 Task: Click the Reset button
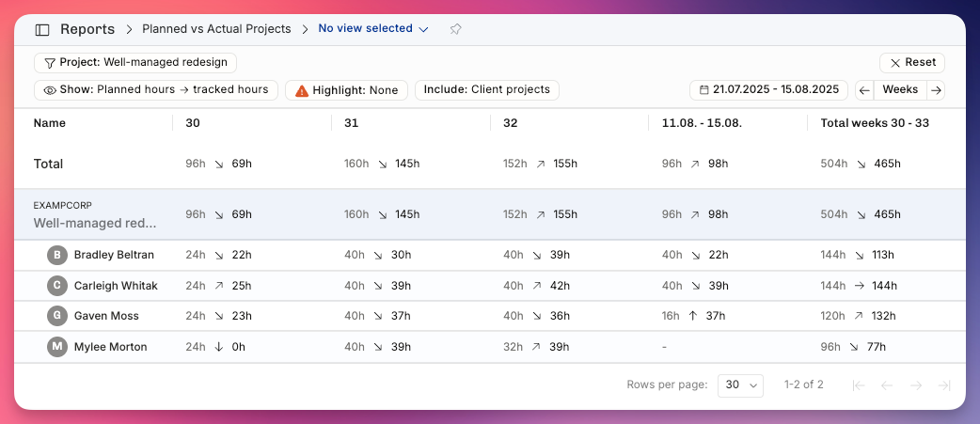tap(912, 62)
